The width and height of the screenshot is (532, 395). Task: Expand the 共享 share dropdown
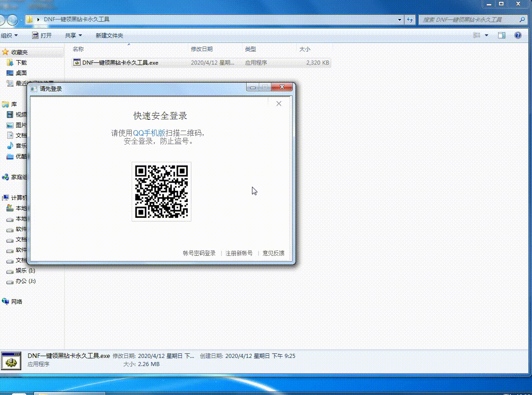point(73,35)
